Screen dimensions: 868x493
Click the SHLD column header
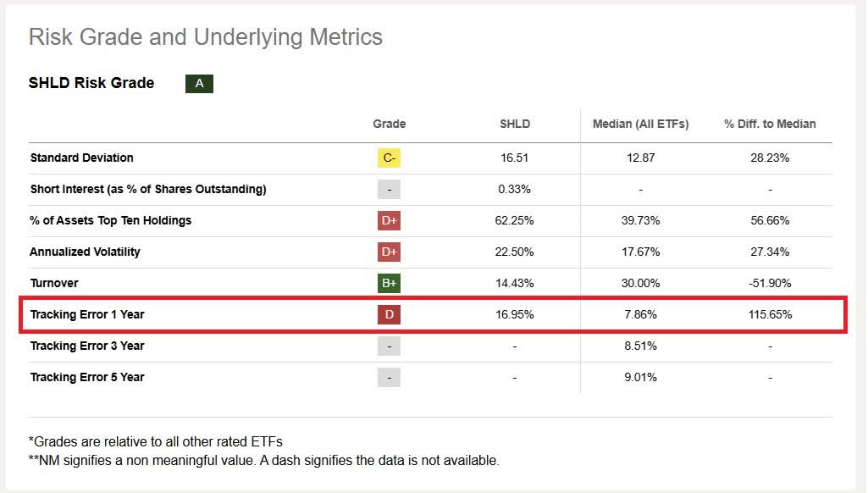point(514,124)
